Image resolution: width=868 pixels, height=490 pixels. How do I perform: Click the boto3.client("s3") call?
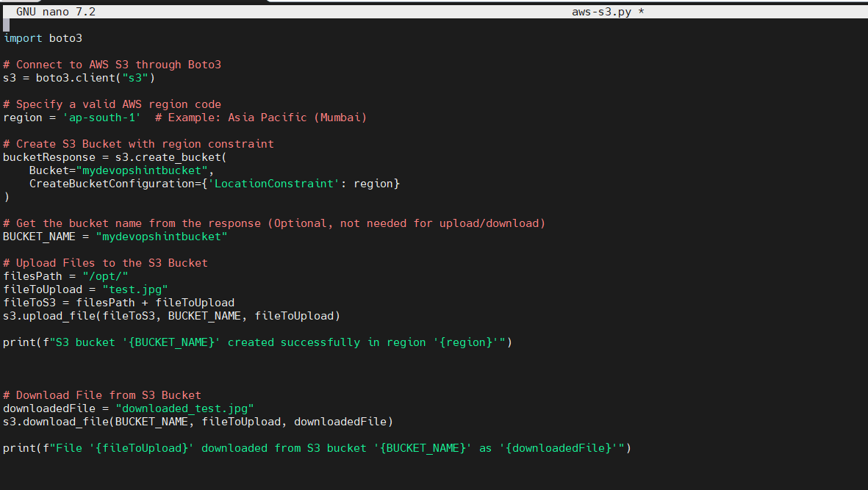coord(96,77)
